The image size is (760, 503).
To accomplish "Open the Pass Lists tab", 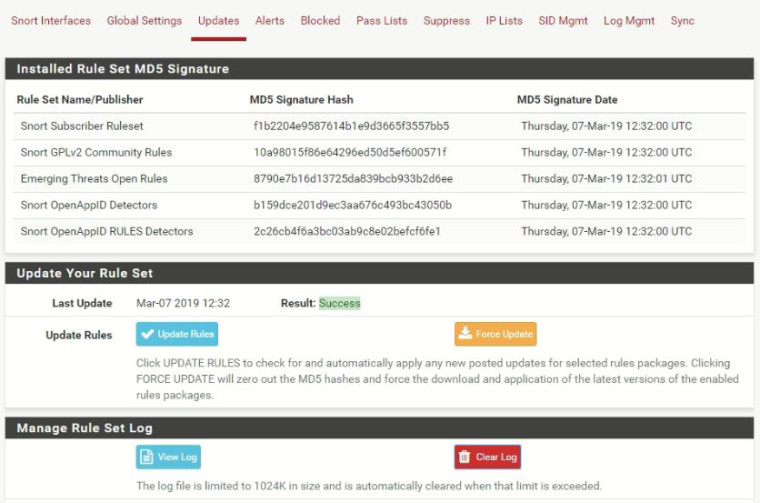I will click(x=382, y=21).
